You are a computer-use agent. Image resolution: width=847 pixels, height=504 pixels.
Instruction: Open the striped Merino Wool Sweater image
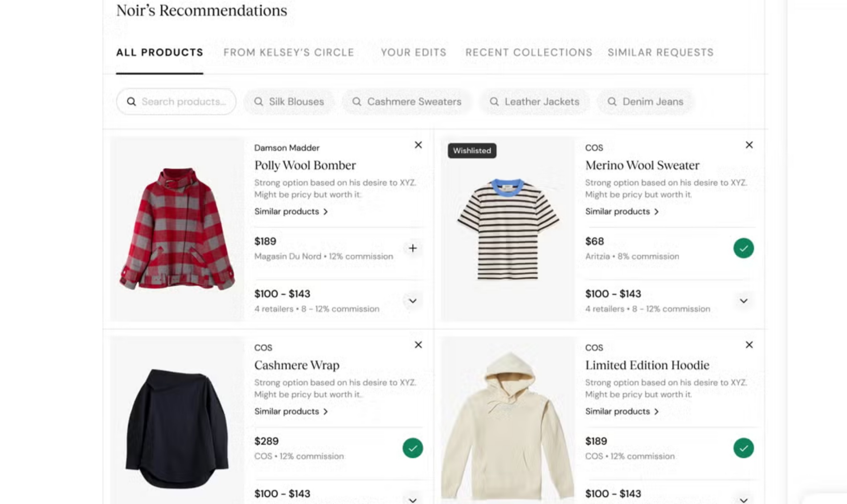tap(507, 229)
